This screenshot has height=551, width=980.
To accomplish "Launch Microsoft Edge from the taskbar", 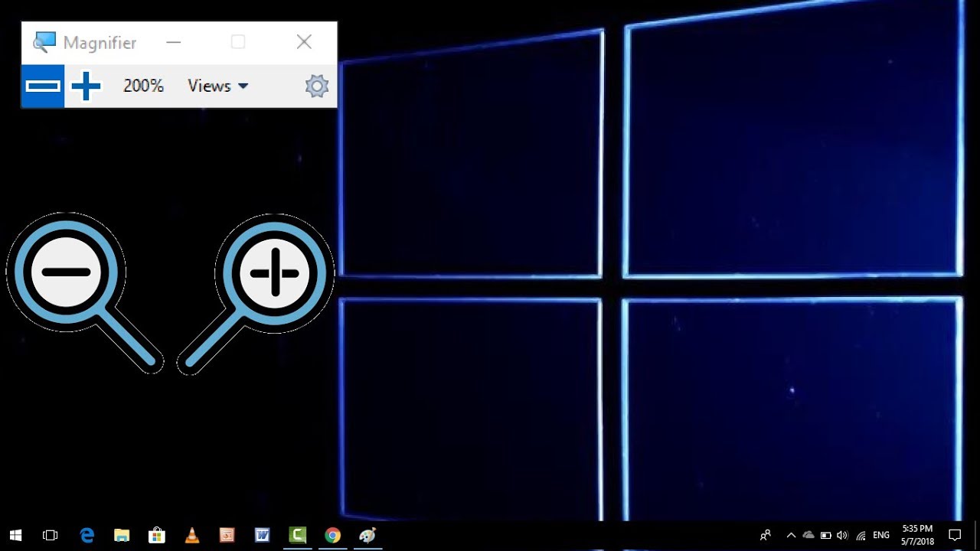I will point(87,536).
